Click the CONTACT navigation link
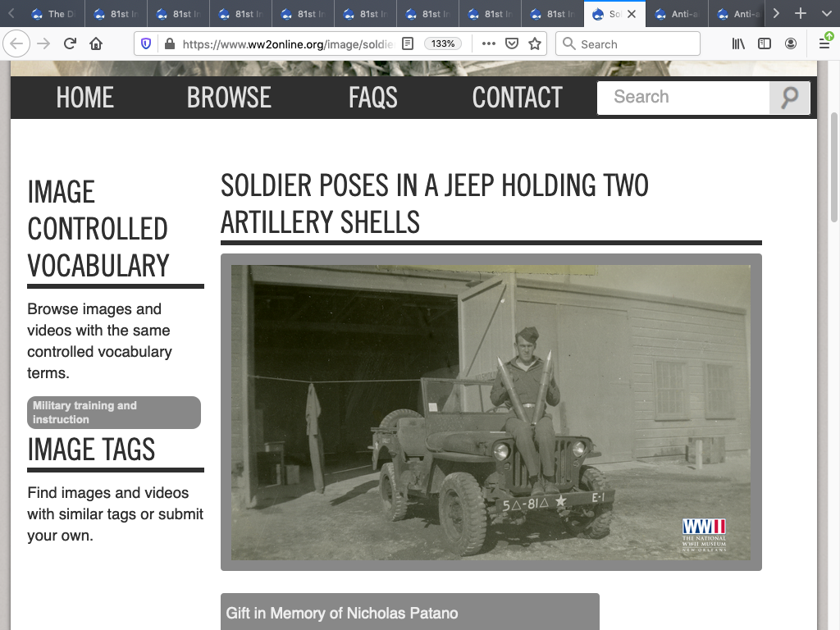This screenshot has width=840, height=630. coord(517,98)
